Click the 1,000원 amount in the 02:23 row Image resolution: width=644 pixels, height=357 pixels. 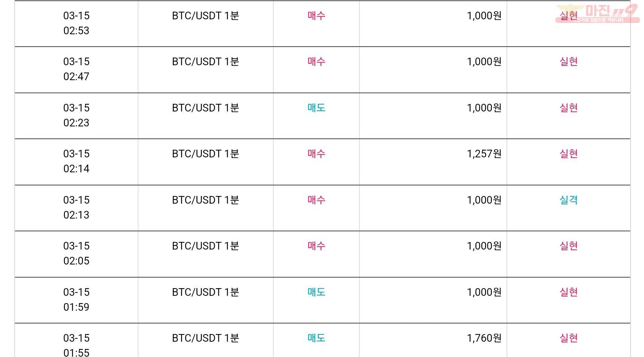pos(484,108)
